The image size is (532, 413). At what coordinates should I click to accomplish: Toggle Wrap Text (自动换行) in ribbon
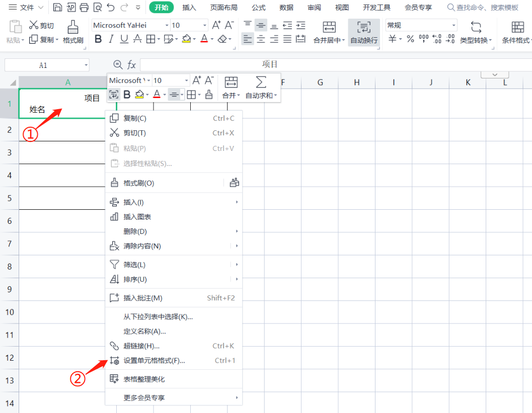(364, 32)
